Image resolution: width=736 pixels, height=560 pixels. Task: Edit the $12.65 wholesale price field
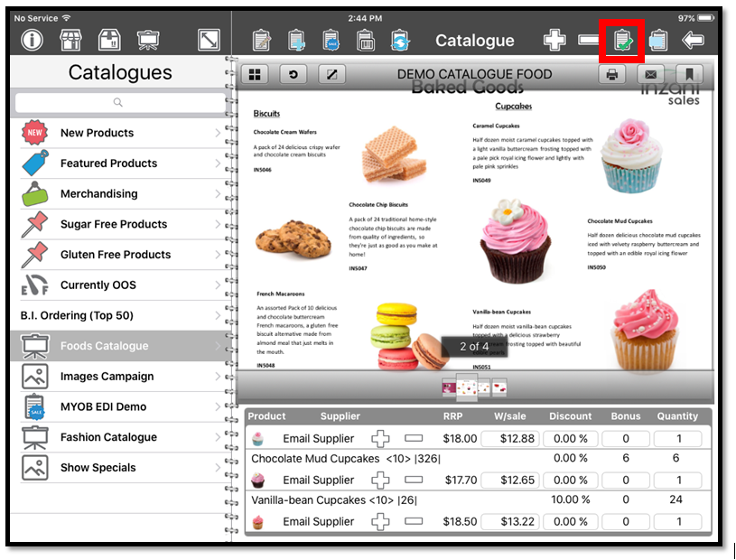coord(510,481)
